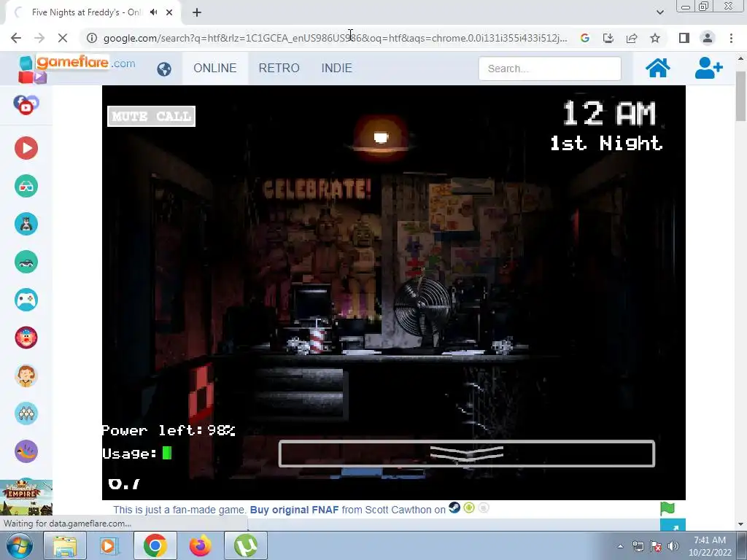Share this page via share icon
The width and height of the screenshot is (747, 560).
632,38
